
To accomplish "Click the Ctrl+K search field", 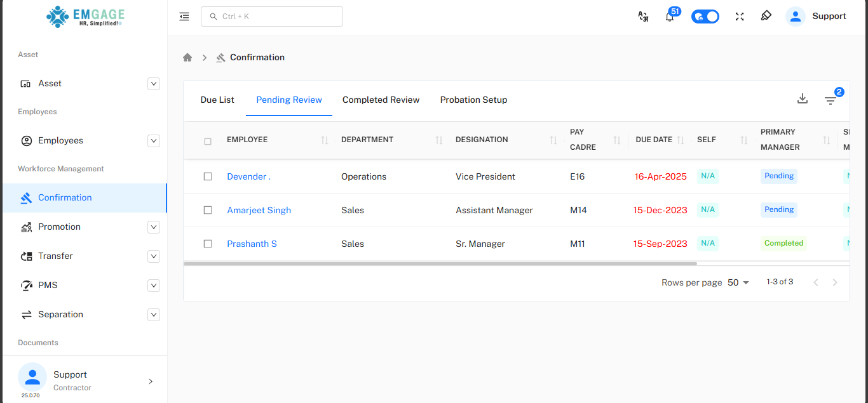I will point(272,16).
